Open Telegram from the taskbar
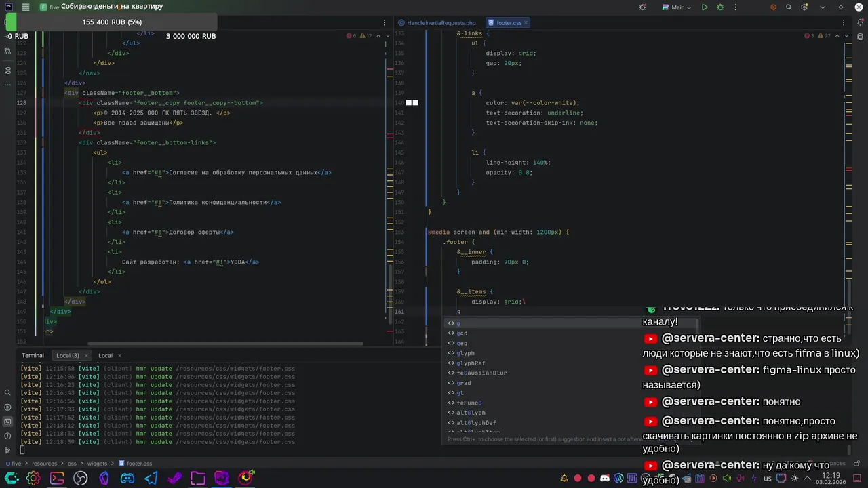The image size is (868, 488). (151, 479)
